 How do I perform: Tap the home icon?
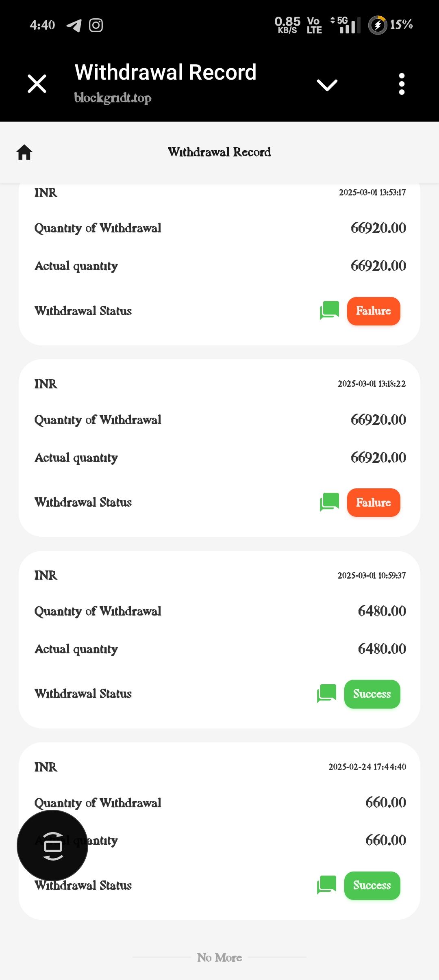coord(24,152)
